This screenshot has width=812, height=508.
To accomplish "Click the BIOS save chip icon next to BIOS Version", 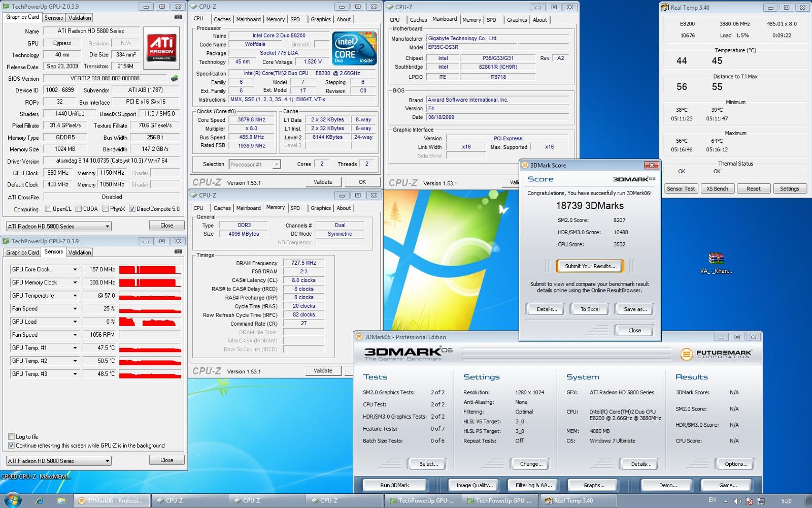I will pyautogui.click(x=174, y=78).
